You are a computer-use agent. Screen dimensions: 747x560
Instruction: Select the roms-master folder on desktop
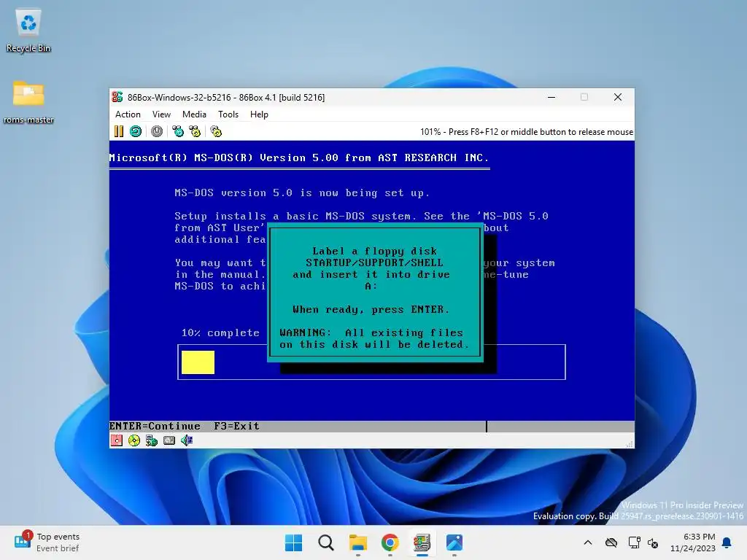28,102
